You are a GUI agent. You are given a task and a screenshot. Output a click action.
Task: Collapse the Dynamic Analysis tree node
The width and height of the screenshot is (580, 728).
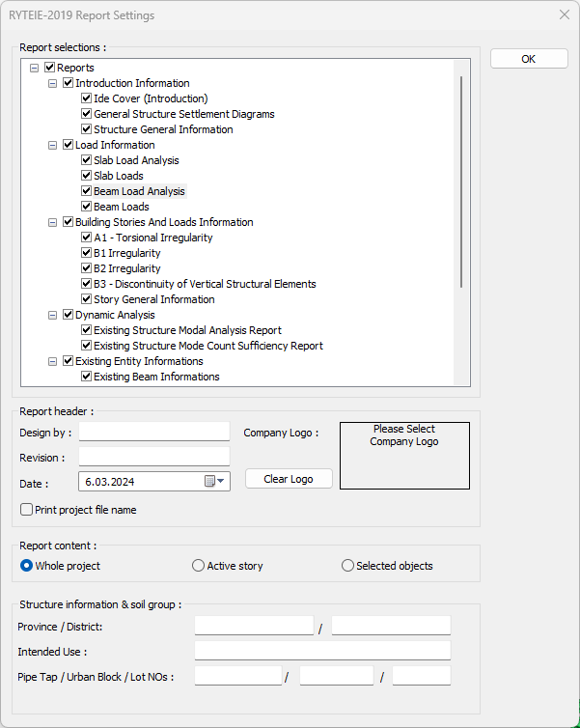tap(53, 315)
